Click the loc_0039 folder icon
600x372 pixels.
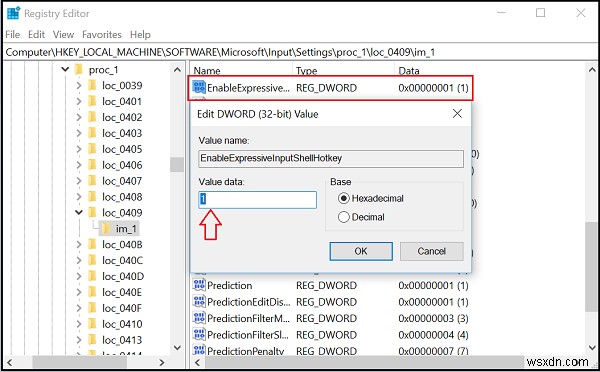93,85
